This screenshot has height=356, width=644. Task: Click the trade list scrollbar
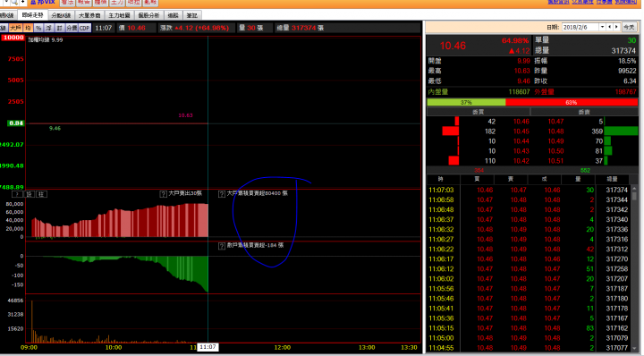(x=634, y=269)
